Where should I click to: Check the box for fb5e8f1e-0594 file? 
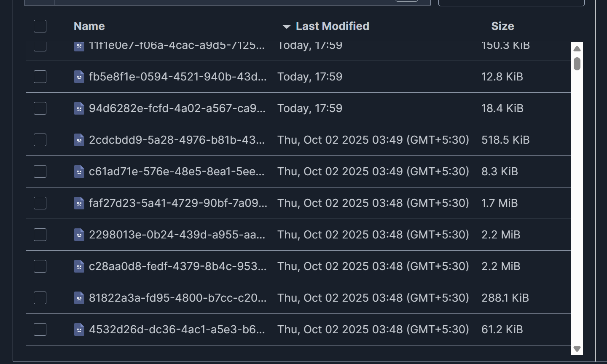(x=40, y=77)
